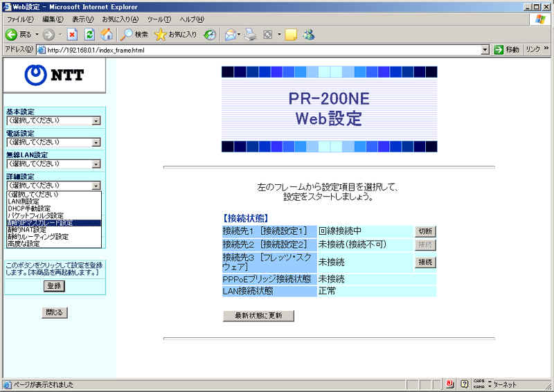
Task: Open Favorites star icon
Action: click(161, 35)
